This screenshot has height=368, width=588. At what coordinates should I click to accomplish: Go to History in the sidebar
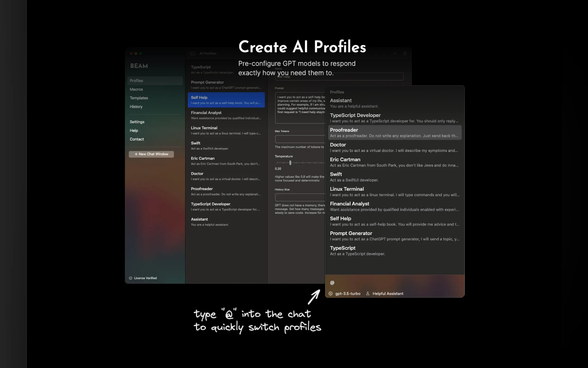click(136, 107)
